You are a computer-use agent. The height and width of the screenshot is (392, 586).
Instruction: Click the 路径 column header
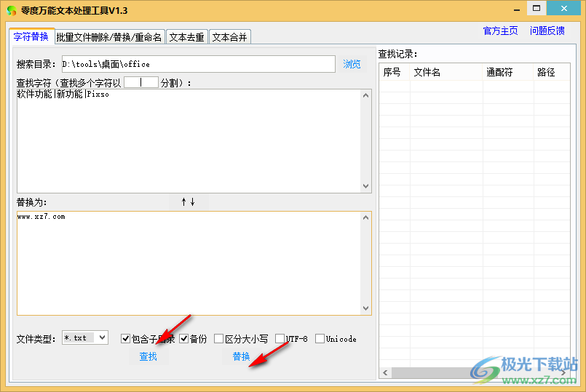tap(552, 72)
